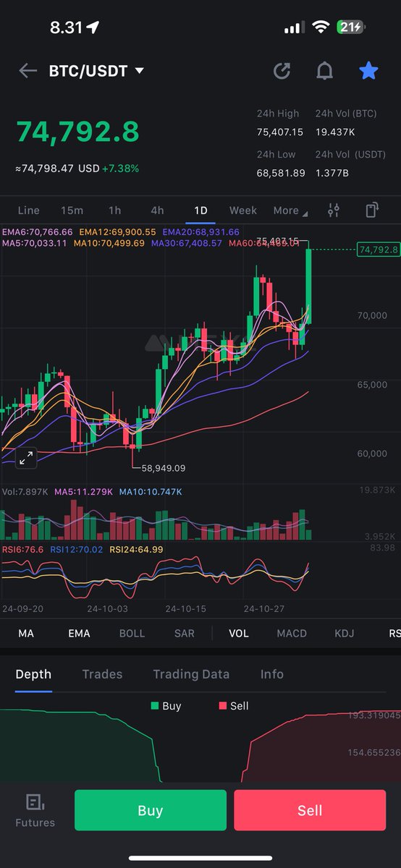
Task: Select the 1D timeframe
Action: click(x=200, y=210)
